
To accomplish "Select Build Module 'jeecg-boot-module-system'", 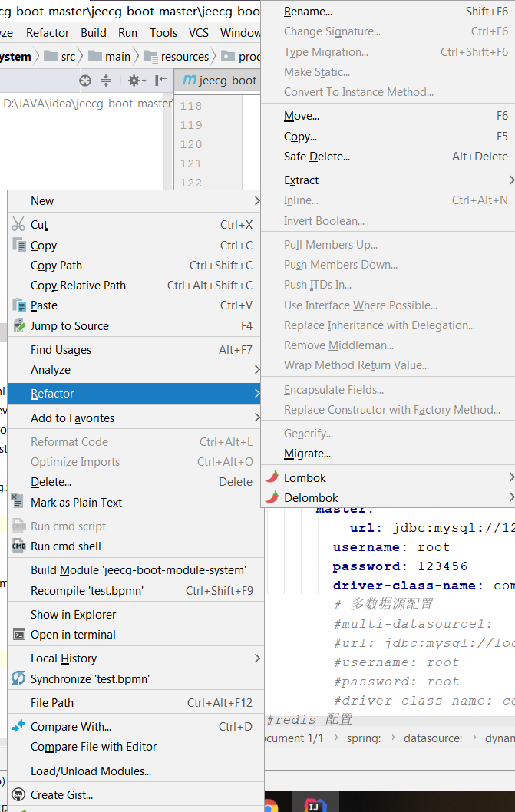I will click(136, 569).
